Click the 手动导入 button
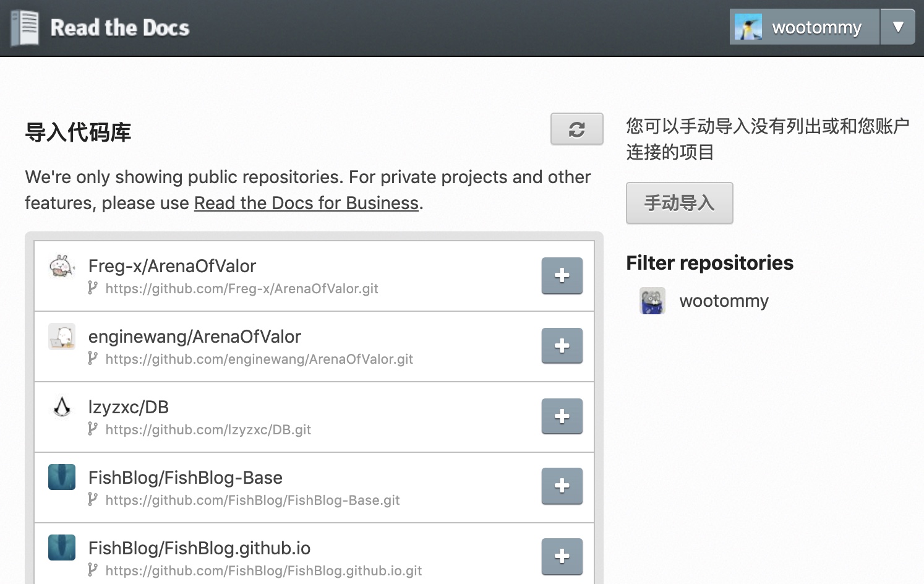The image size is (924, 584). (679, 203)
